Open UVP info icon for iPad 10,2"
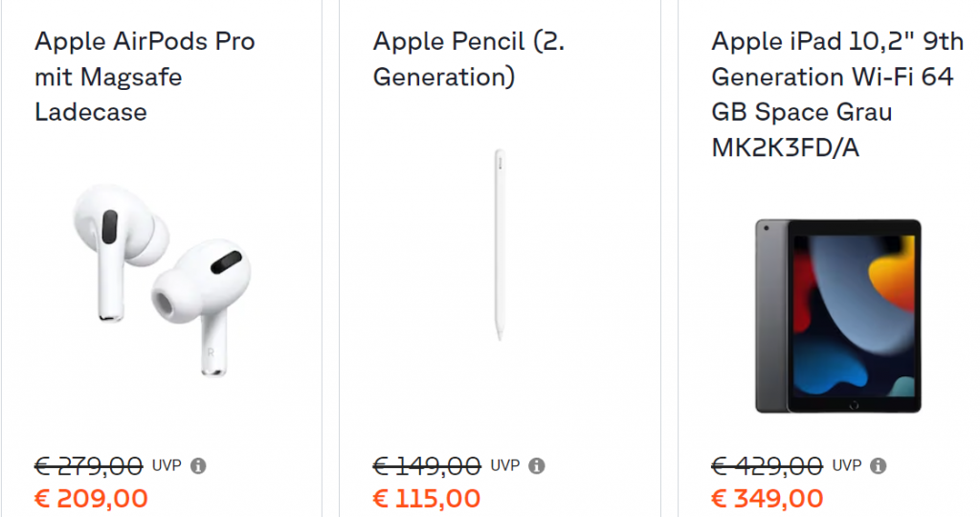980x517 pixels. tap(879, 465)
